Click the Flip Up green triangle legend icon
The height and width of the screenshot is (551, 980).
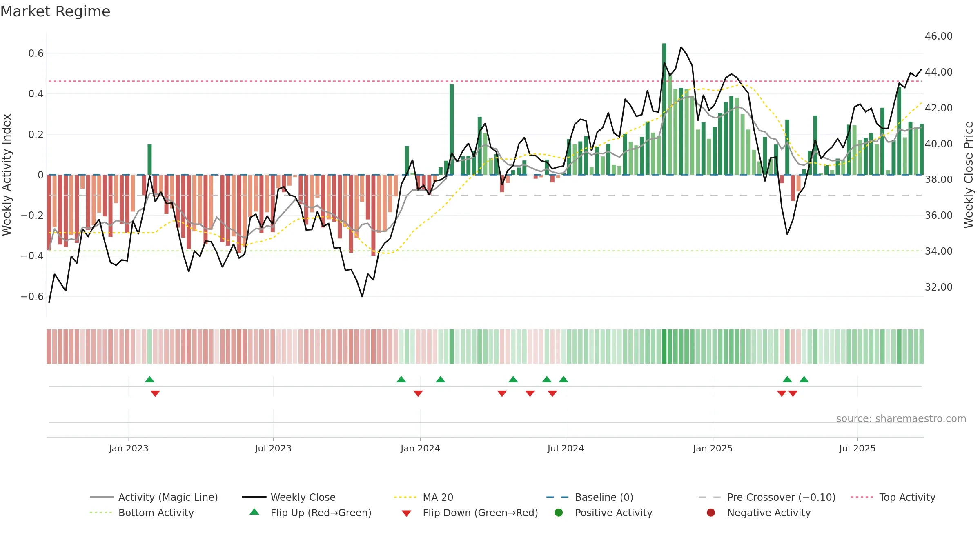click(254, 512)
